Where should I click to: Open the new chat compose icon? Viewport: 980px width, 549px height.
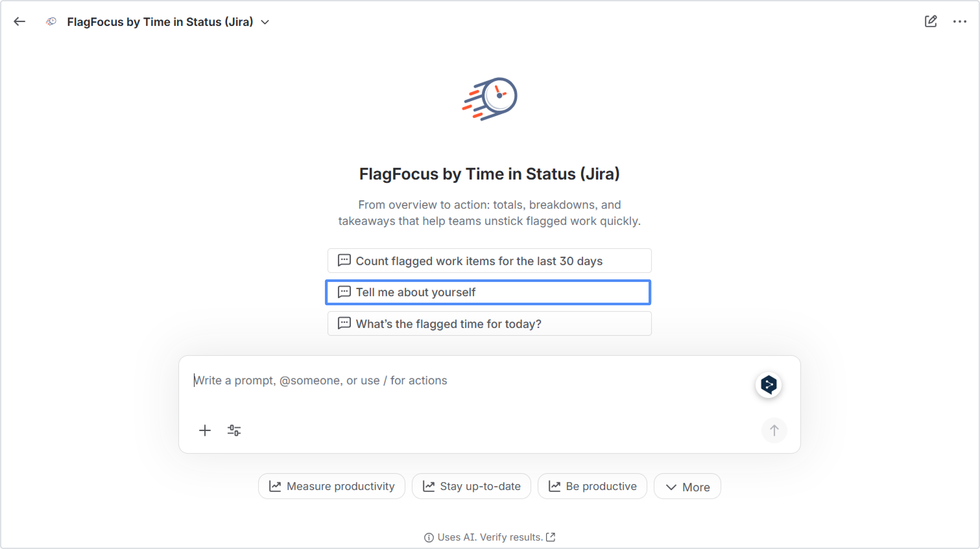930,22
